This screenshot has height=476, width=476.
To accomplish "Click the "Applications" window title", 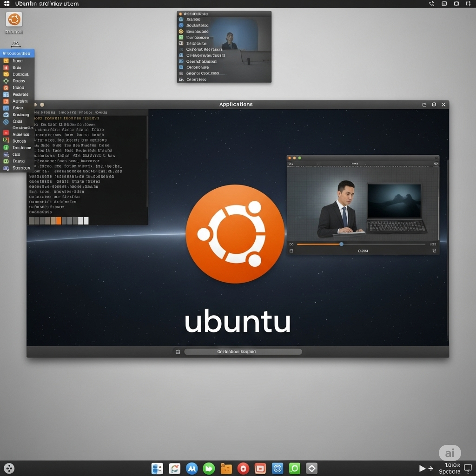I will (236, 104).
